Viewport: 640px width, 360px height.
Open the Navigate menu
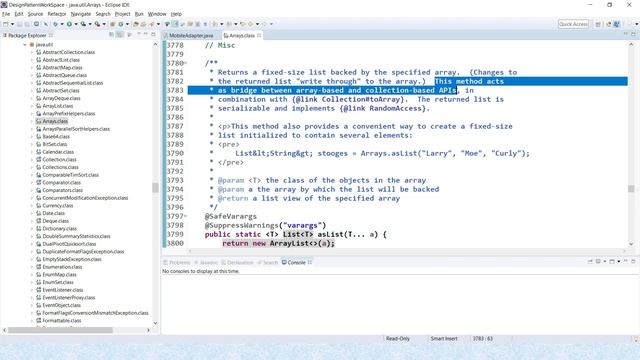pos(81,14)
